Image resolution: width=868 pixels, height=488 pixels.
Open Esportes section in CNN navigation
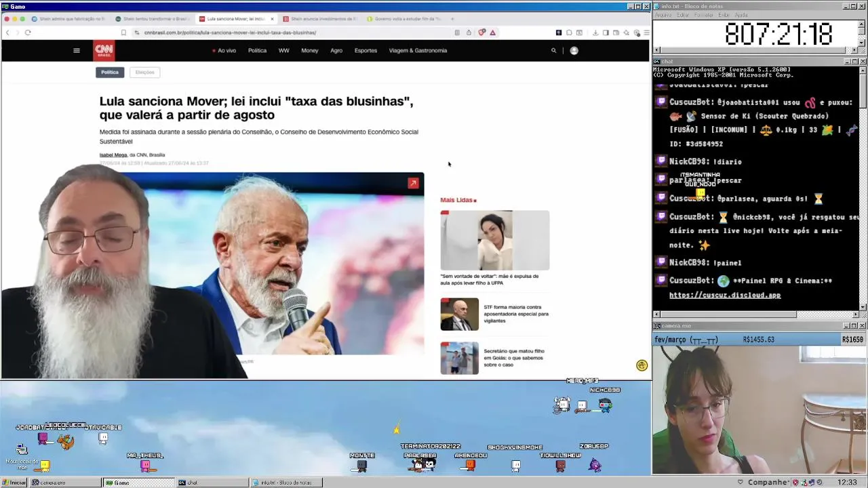(x=366, y=50)
